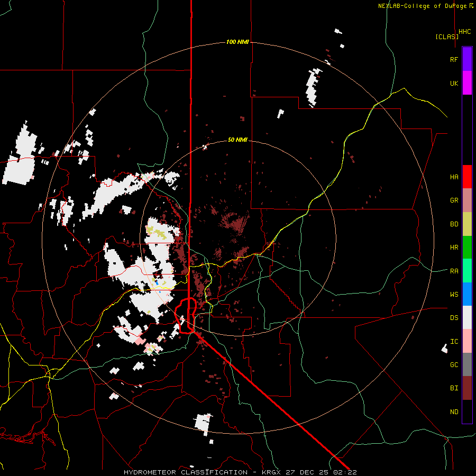Click the 50 NMI range ring label
Viewport: 476px width, 476px height.
point(237,140)
